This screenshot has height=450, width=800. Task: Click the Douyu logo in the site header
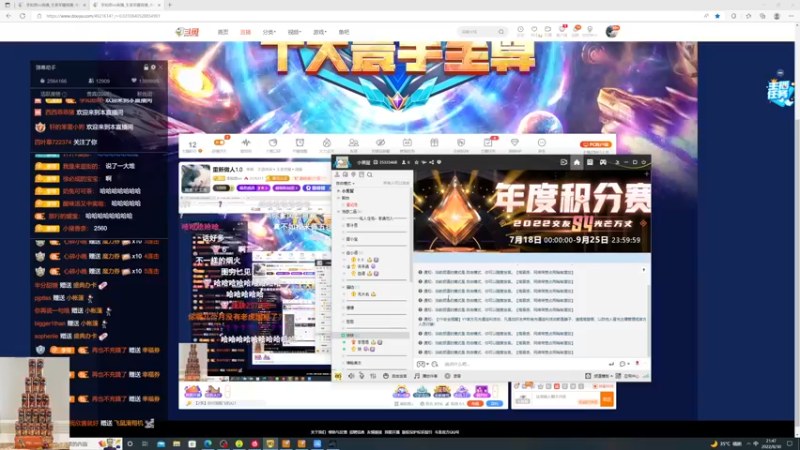[187, 32]
